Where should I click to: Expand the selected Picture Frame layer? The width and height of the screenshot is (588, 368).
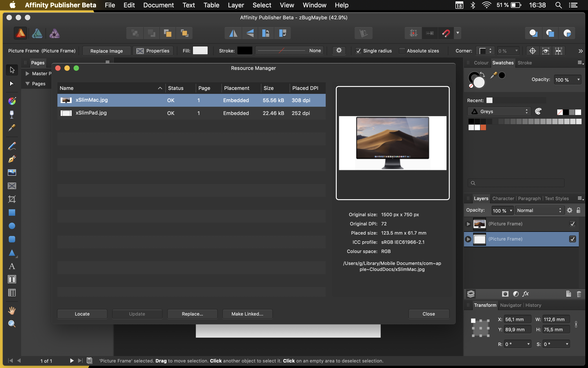coord(468,239)
